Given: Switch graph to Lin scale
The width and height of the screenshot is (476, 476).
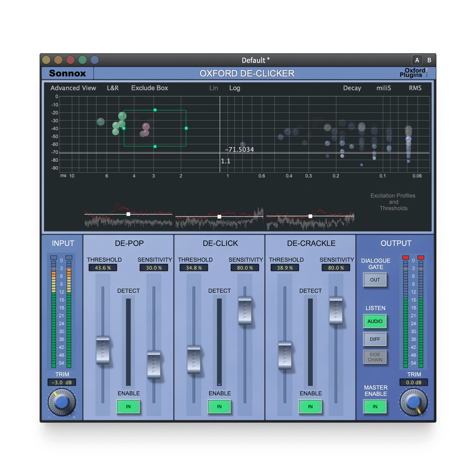Looking at the screenshot, I should [x=213, y=88].
